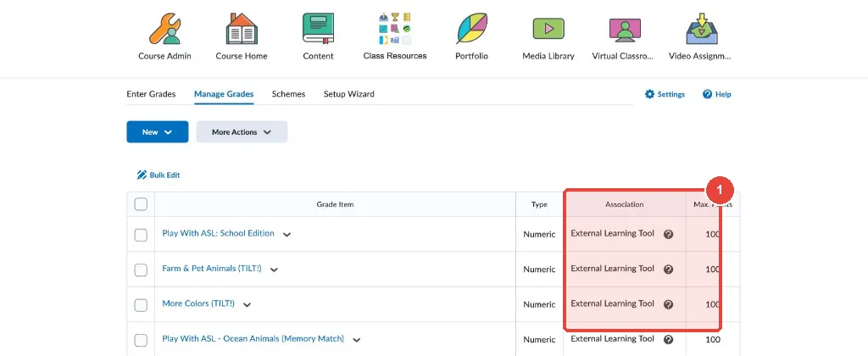Viewport: 868px width, 356px height.
Task: Check the Farm & Pet Animals (TILT!) checkbox
Action: click(142, 270)
